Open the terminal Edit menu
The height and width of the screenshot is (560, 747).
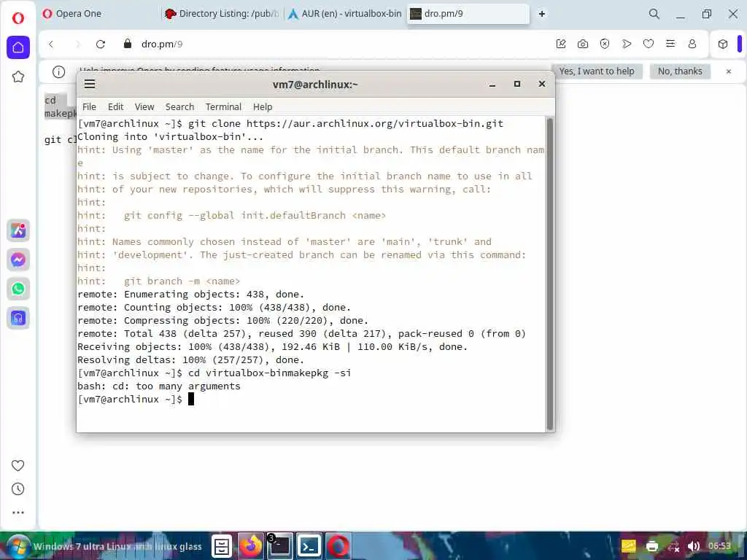115,106
